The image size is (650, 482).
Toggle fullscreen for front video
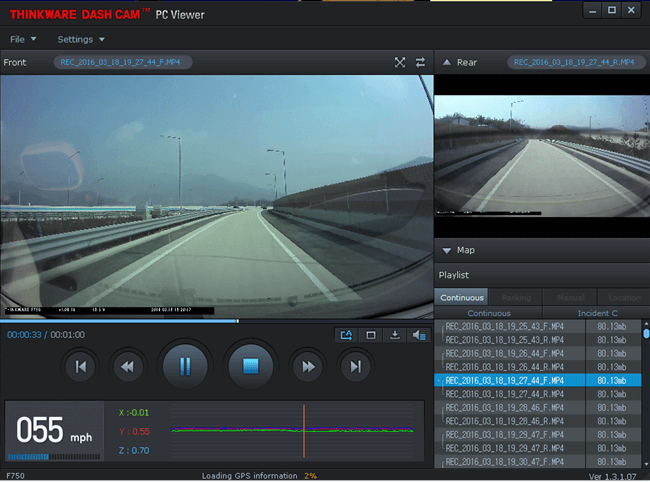coord(400,63)
